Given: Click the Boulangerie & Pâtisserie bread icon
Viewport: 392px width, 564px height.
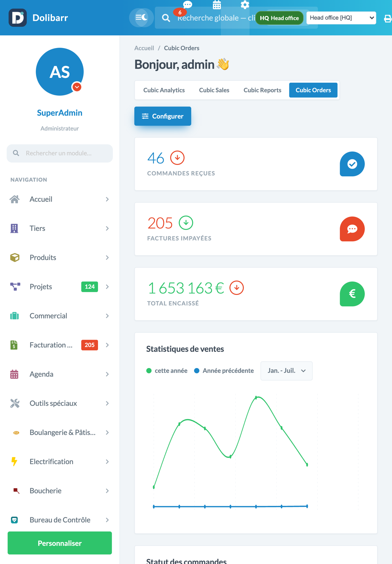Looking at the screenshot, I should (x=16, y=433).
